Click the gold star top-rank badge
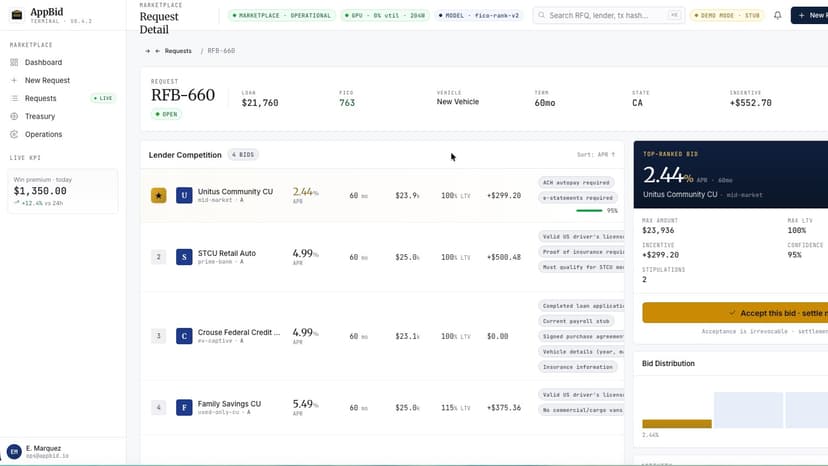 (x=158, y=195)
